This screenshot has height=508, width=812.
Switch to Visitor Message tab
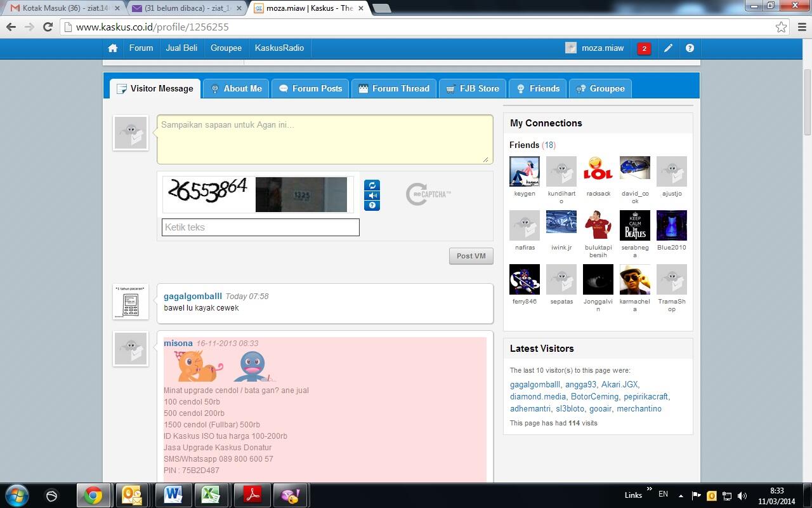[155, 89]
